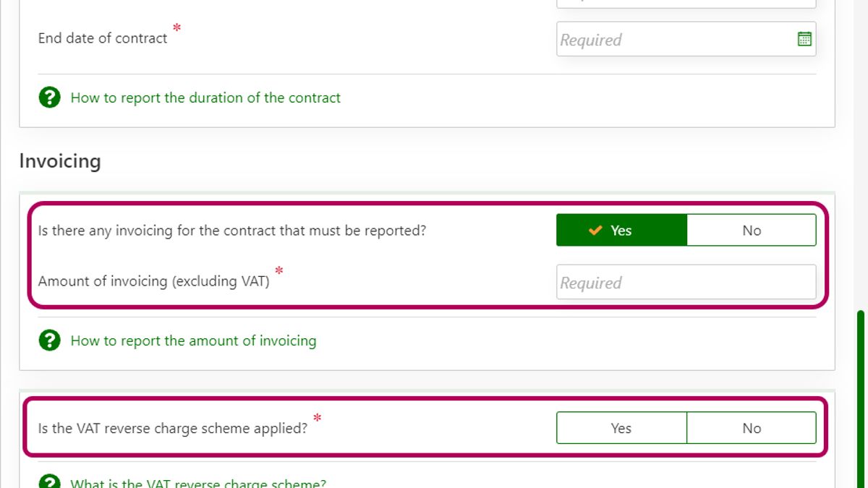Click the green vertical page scrollbar
The height and width of the screenshot is (488, 868).
pyautogui.click(x=860, y=398)
